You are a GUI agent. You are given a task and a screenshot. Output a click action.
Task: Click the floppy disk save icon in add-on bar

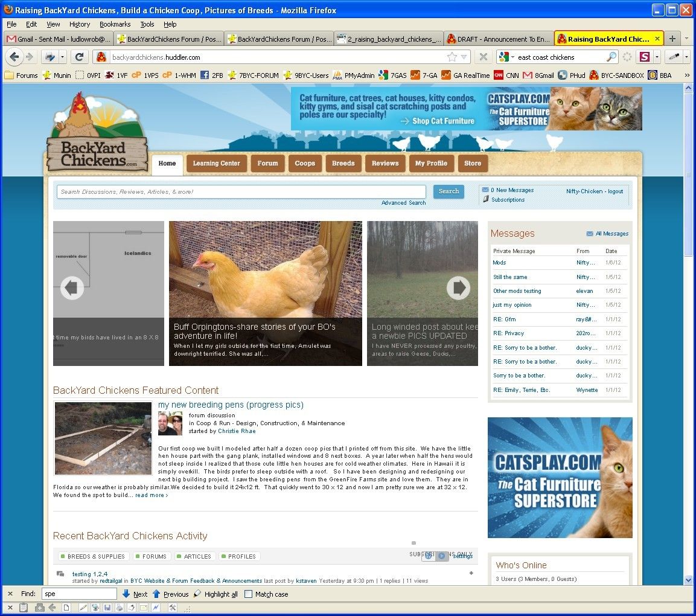(x=107, y=608)
